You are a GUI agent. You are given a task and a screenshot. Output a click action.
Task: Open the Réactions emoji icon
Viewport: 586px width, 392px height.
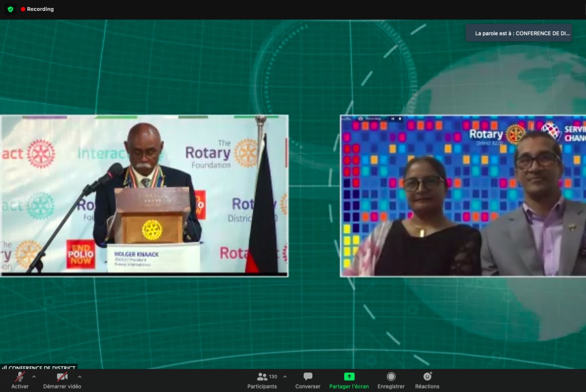click(x=427, y=376)
